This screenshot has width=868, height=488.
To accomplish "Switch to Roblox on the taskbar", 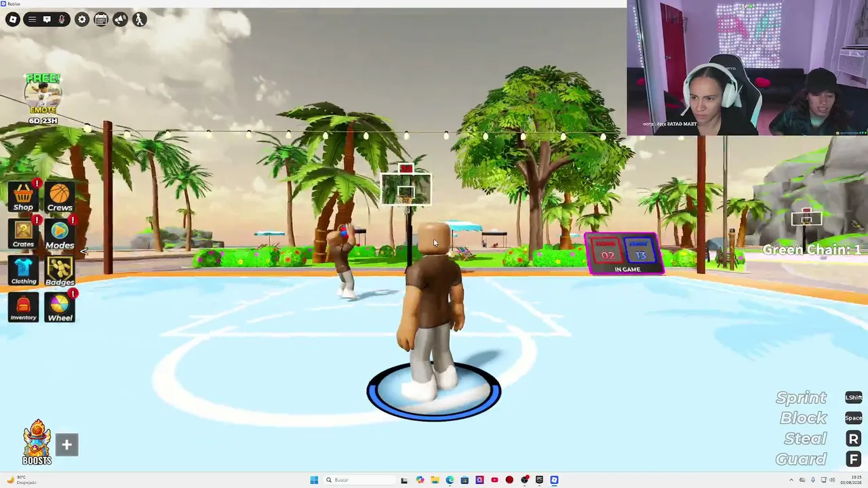I will 554,480.
